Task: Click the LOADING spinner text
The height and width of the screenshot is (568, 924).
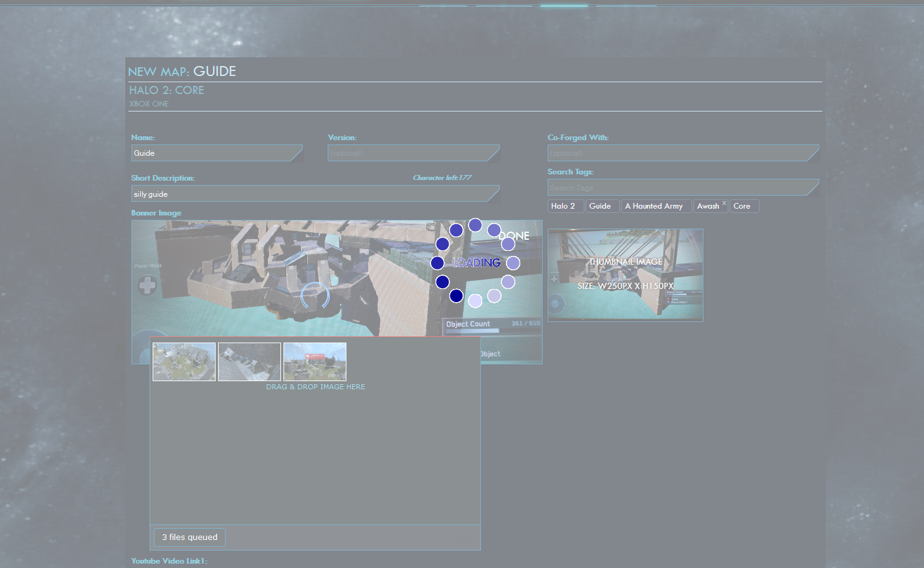Action: [x=477, y=263]
